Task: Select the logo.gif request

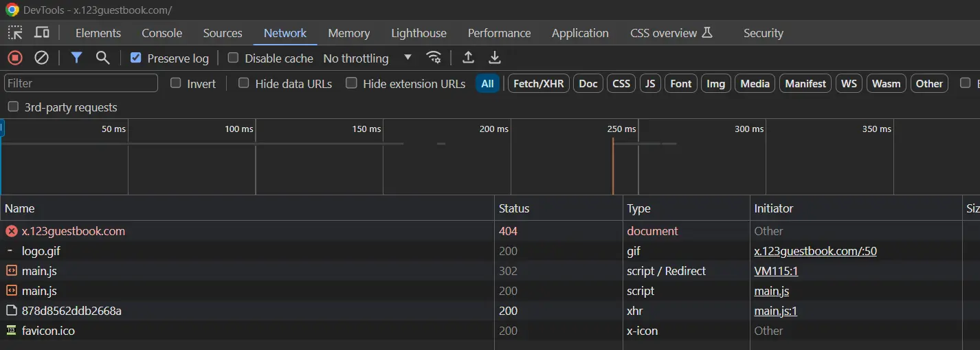Action: point(490,251)
